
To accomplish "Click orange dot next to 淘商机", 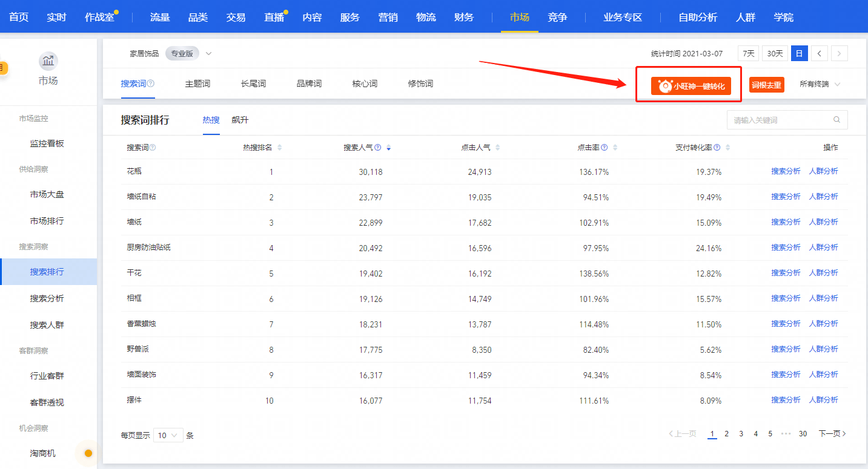I will coord(88,453).
